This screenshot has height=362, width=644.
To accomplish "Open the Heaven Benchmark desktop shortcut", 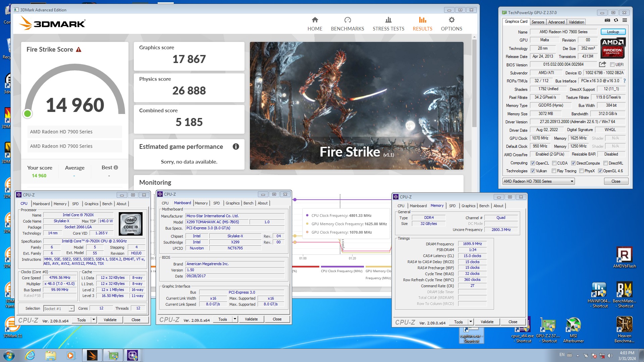I will [x=624, y=330].
